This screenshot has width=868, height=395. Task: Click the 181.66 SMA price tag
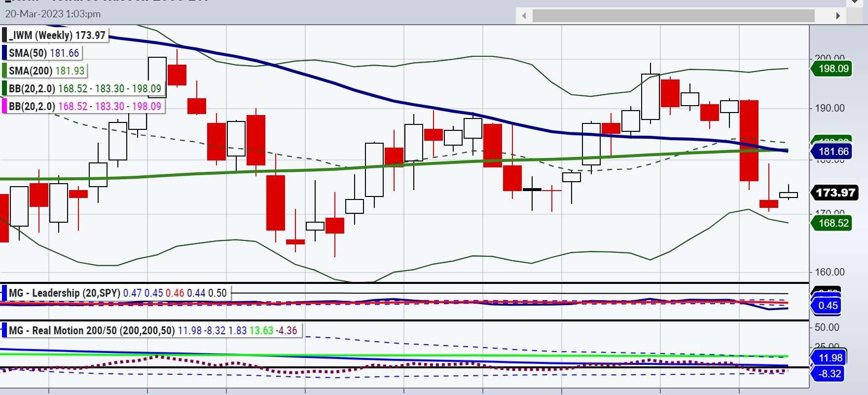[832, 152]
